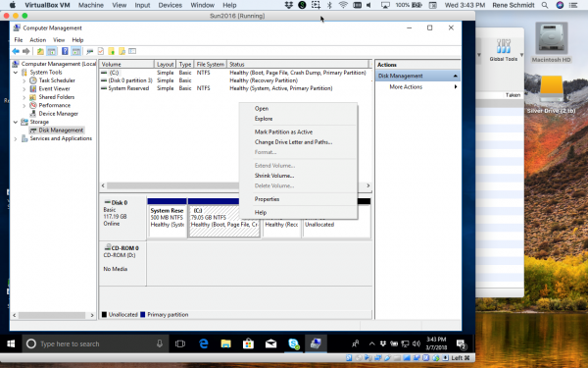Screen dimensions: 588x368
Task: Open the Windows notification center icon
Action: click(462, 343)
